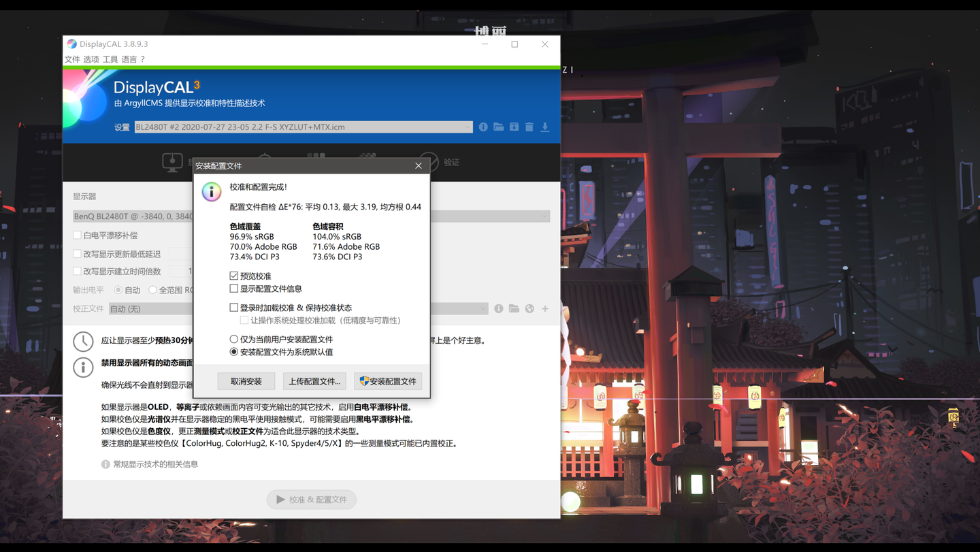Image resolution: width=980 pixels, height=552 pixels.
Task: Click the trash icon to delete settings profile
Action: click(529, 127)
